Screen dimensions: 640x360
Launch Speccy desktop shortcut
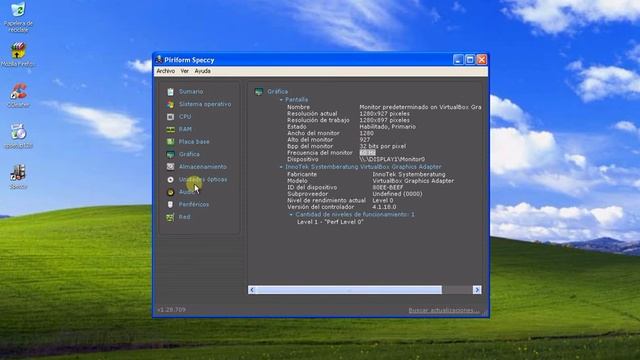click(18, 177)
